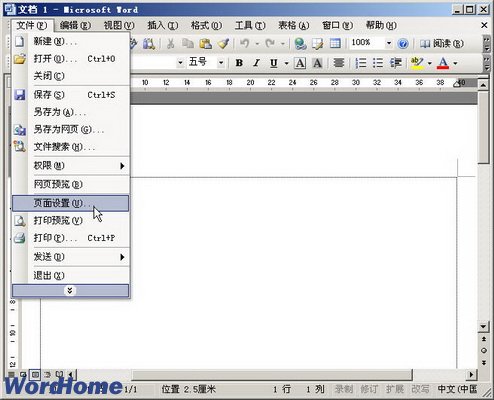Viewport: 494px width, 400px height.
Task: Click the Research binoculars toolbar icon
Action: click(149, 43)
